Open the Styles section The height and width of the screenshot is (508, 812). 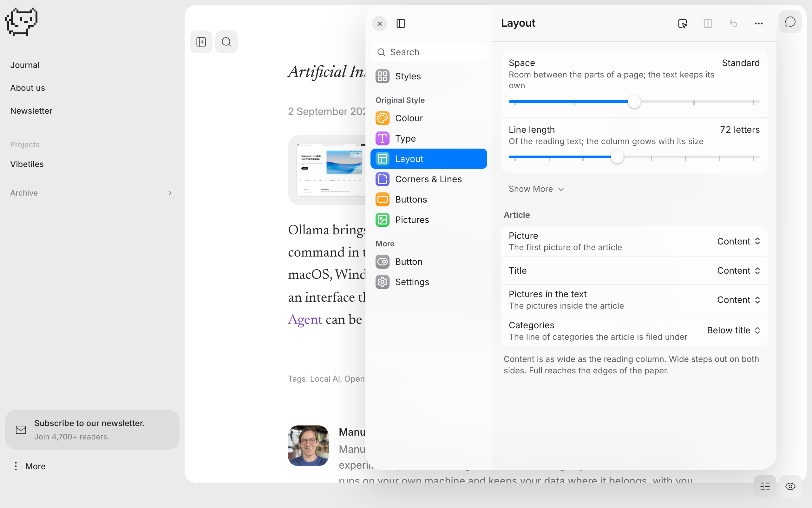[429, 76]
